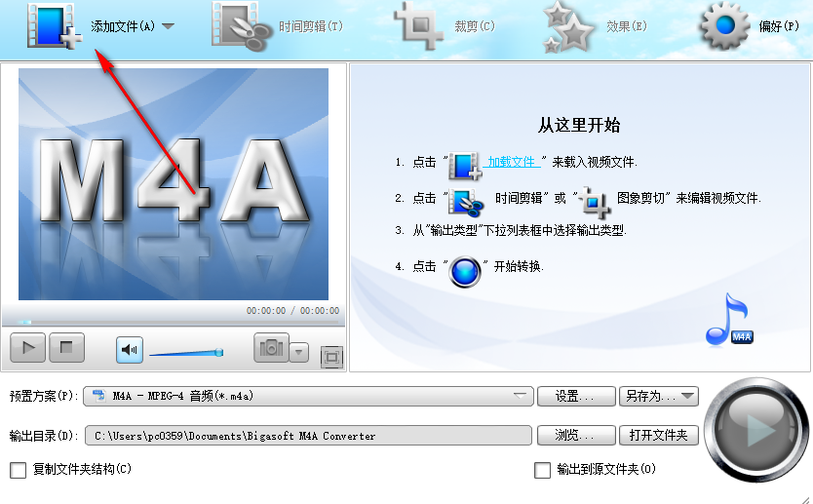Click the blue convert orb in step 4
The height and width of the screenshot is (504, 813).
pyautogui.click(x=465, y=272)
